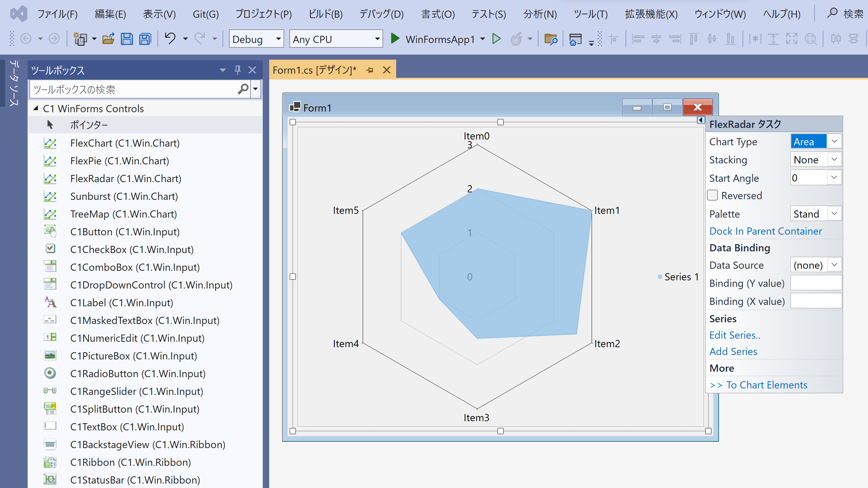868x488 pixels.
Task: Click the align lefts toolbar icon
Action: [638, 39]
